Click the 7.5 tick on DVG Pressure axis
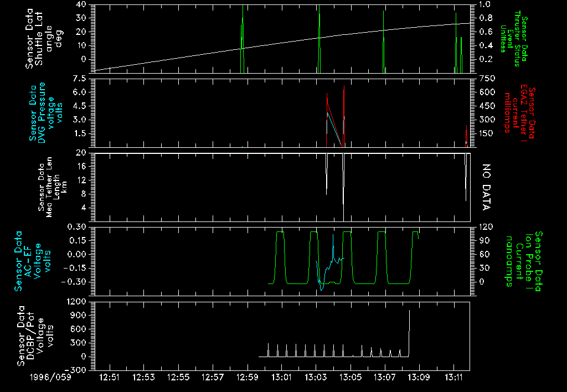This screenshot has height=392, width=567. 79,79
